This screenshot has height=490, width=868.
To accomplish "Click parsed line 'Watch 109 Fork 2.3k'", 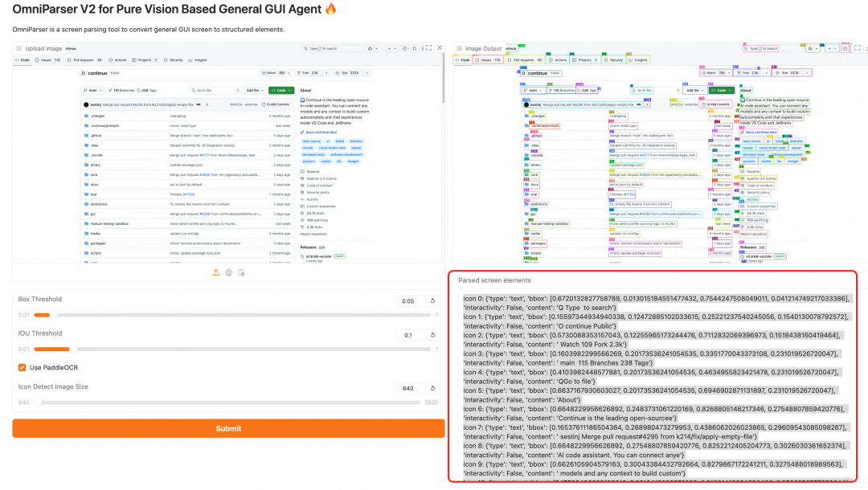I will pos(652,340).
